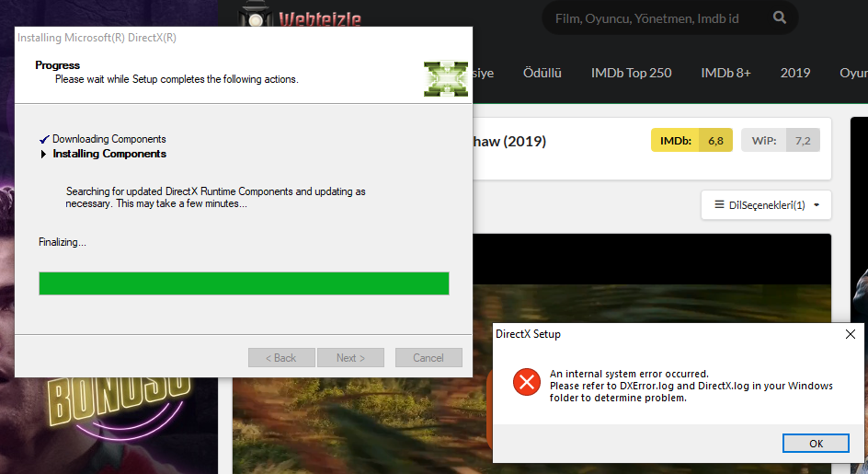Open the Ödüllü menu item
Screen dimensions: 868x474
click(542, 73)
